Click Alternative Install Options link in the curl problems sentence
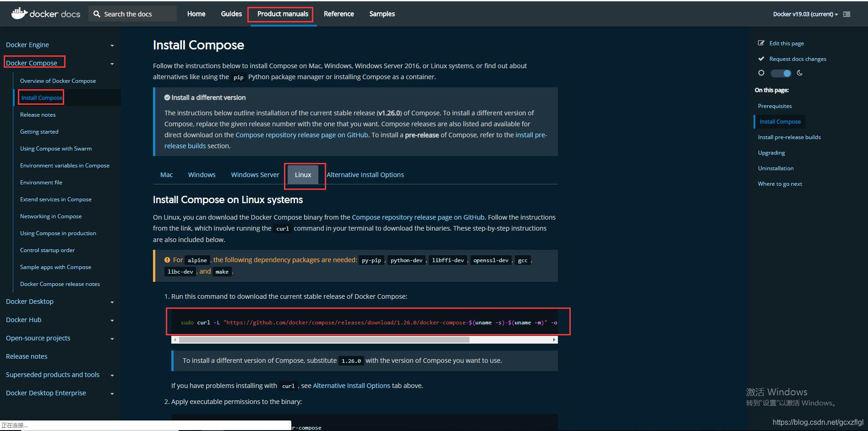Viewport: 868px width, 431px height. pyautogui.click(x=351, y=386)
